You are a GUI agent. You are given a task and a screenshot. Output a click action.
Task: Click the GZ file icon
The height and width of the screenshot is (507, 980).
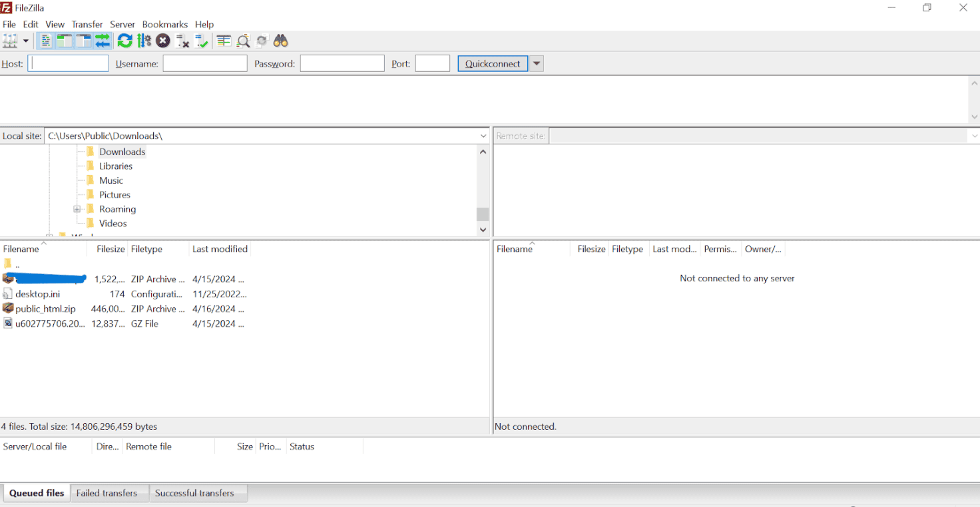(8, 323)
